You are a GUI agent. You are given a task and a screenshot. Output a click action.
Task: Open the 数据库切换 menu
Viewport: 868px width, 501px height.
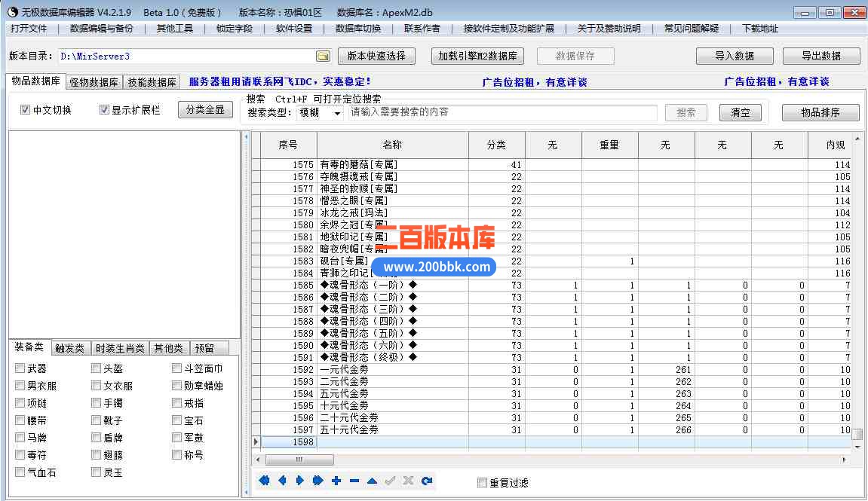(358, 28)
